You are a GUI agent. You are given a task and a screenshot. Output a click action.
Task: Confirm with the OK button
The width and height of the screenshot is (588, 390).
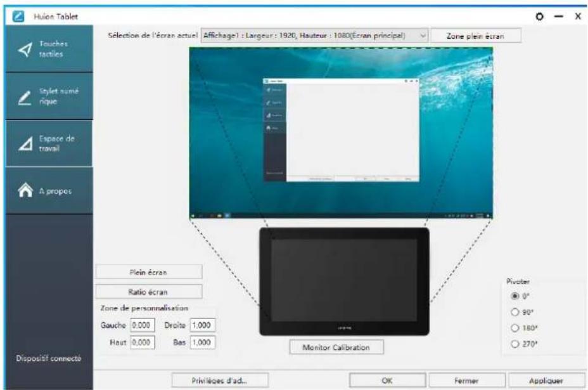coord(387,380)
